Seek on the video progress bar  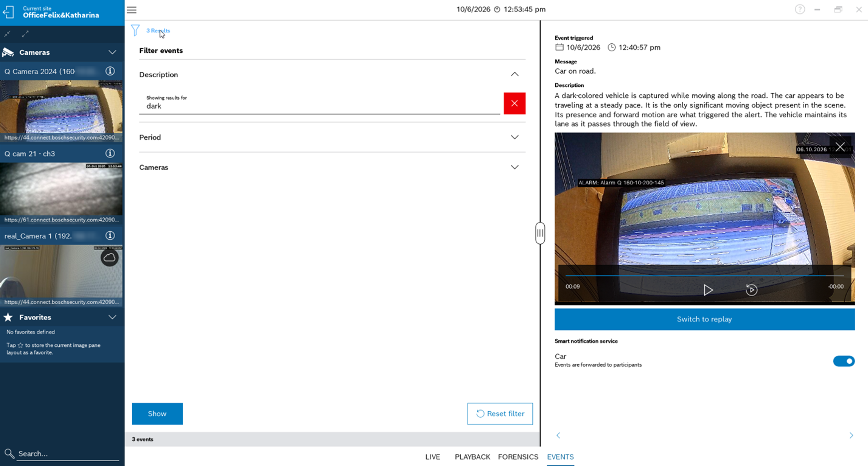point(705,275)
